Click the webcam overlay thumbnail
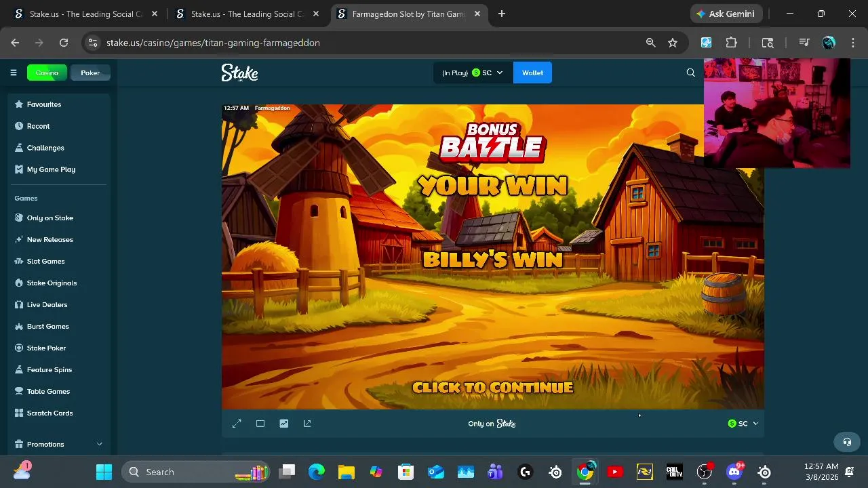 [777, 113]
